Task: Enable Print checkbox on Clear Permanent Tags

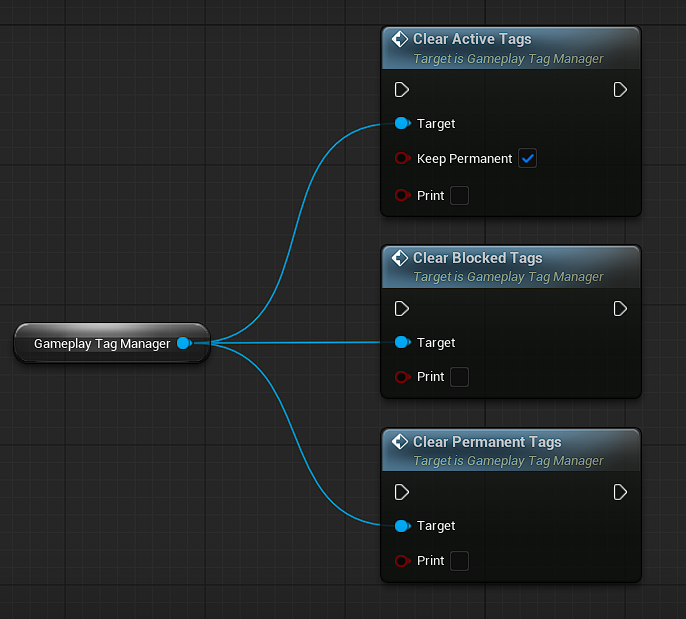Action: (x=459, y=561)
